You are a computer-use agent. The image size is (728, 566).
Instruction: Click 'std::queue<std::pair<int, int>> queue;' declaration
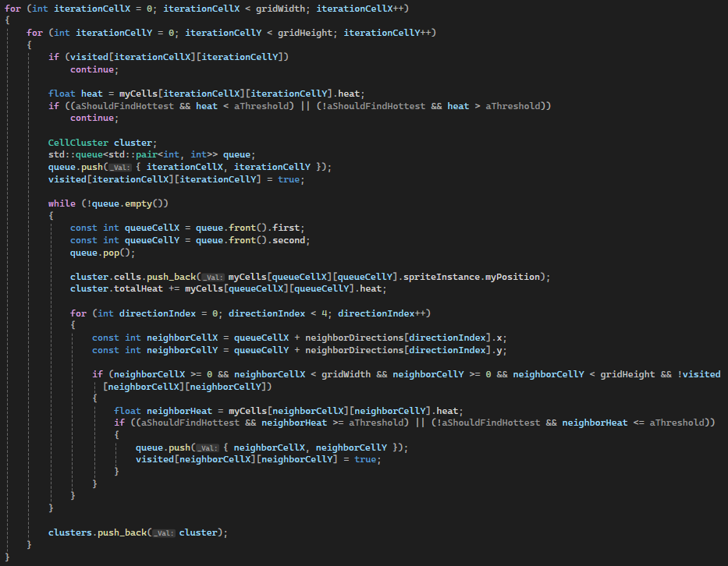tap(152, 154)
